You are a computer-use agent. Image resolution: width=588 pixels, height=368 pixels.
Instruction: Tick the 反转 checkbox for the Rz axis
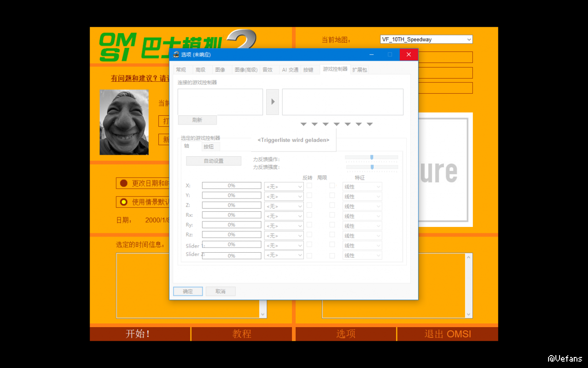309,234
